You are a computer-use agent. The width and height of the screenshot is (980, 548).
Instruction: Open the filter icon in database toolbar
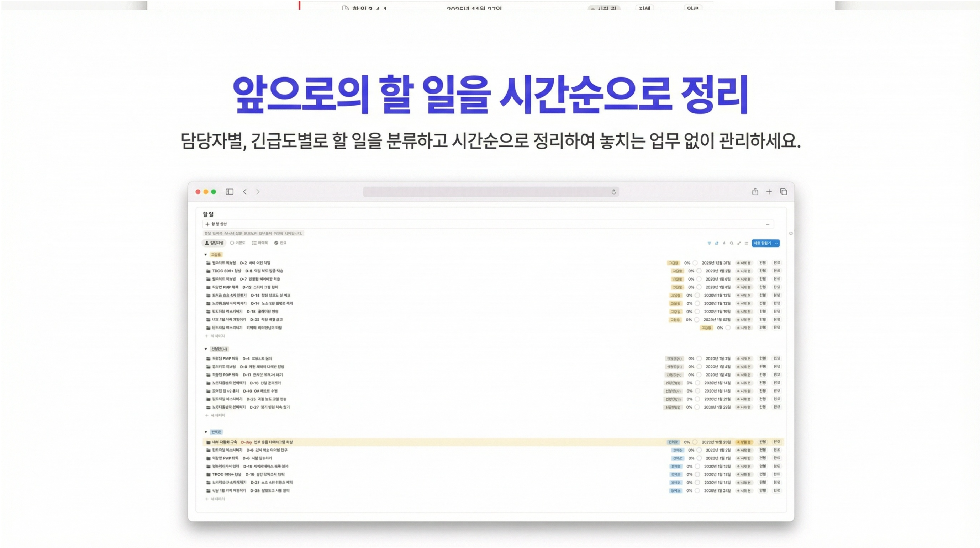point(709,243)
